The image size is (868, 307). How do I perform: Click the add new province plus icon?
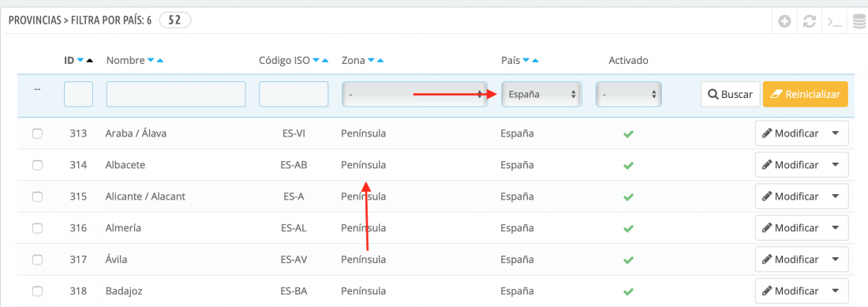click(784, 21)
